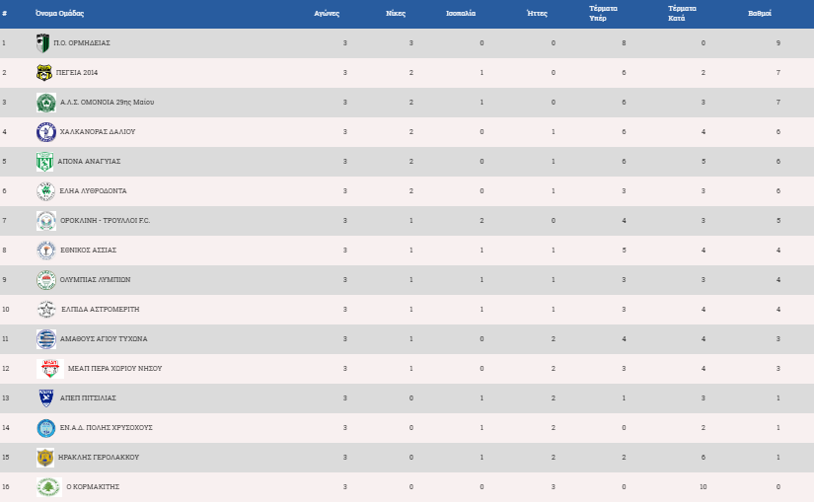Viewport: 814px width, 504px height.
Task: Open the ΕΝ.Α.Δ. ΠΟΛΗΣ ΧΡΥΣΟΧΟΥΣ team link
Action: (x=106, y=428)
